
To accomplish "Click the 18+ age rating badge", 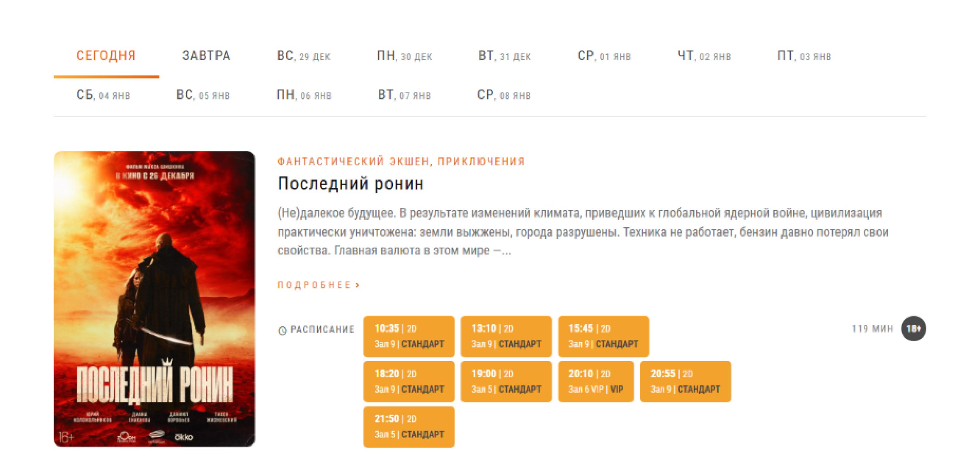I will click(913, 328).
